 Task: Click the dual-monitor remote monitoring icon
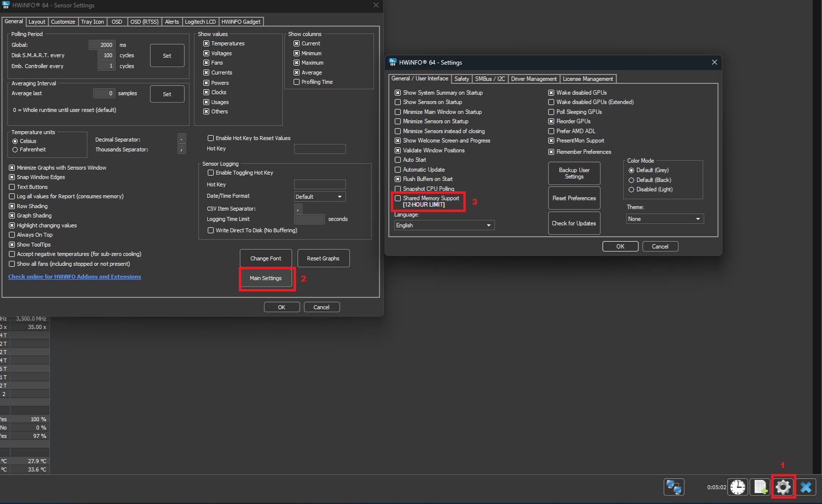674,487
